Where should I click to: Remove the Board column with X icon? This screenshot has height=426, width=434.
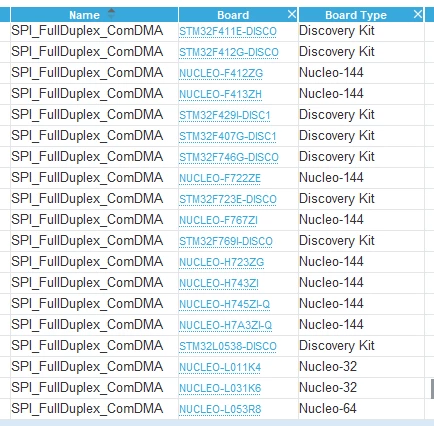pos(292,14)
